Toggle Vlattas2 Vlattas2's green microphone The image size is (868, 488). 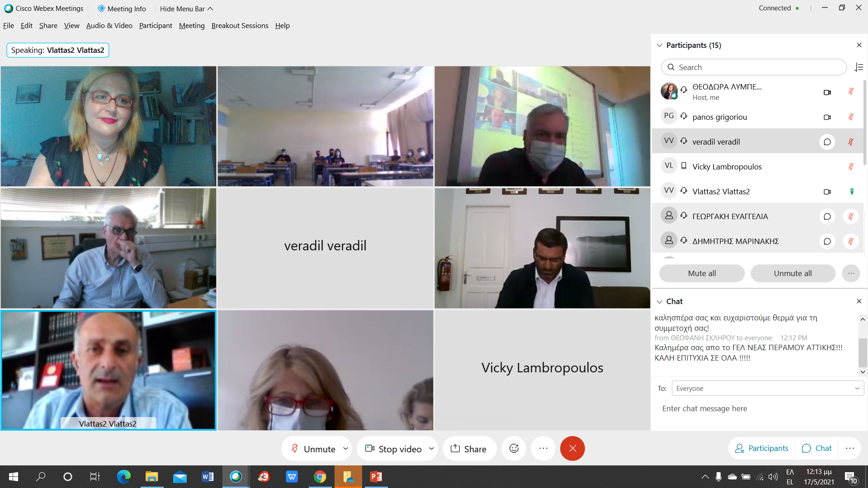click(851, 192)
